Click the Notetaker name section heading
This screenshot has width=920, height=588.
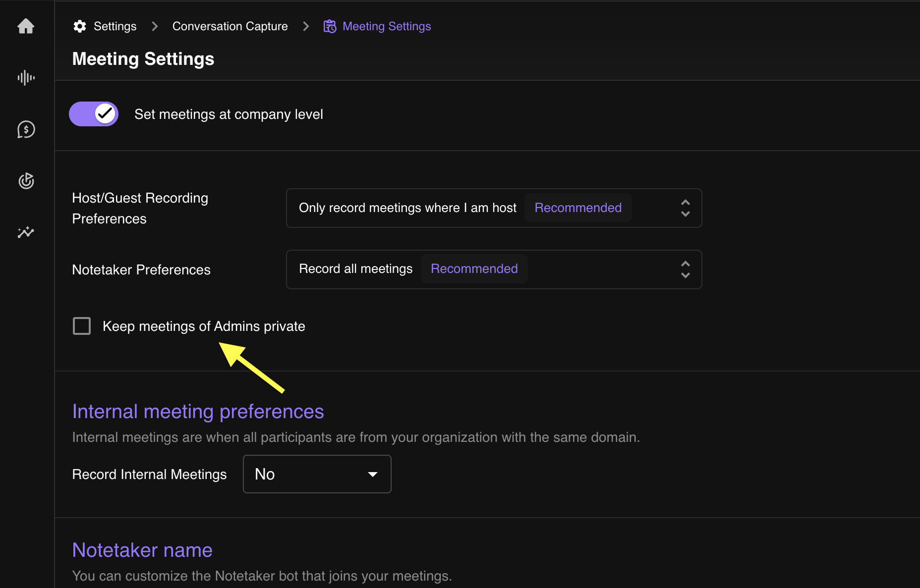(142, 550)
